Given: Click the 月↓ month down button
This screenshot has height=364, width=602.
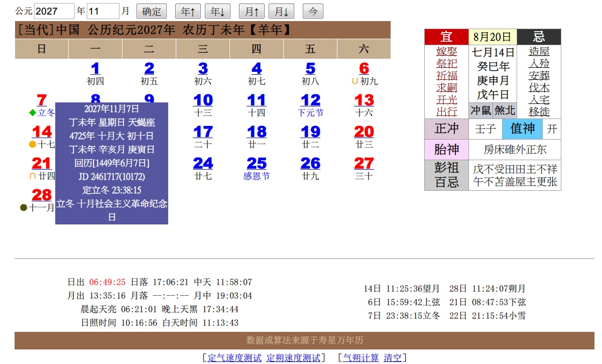Looking at the screenshot, I should [281, 11].
